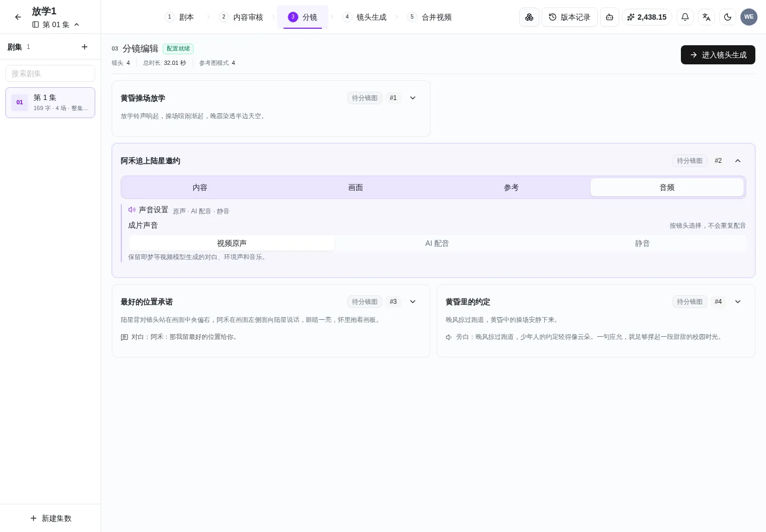766x532 pixels.
Task: Click the 待分镜图 badge on shot #4
Action: click(x=690, y=302)
